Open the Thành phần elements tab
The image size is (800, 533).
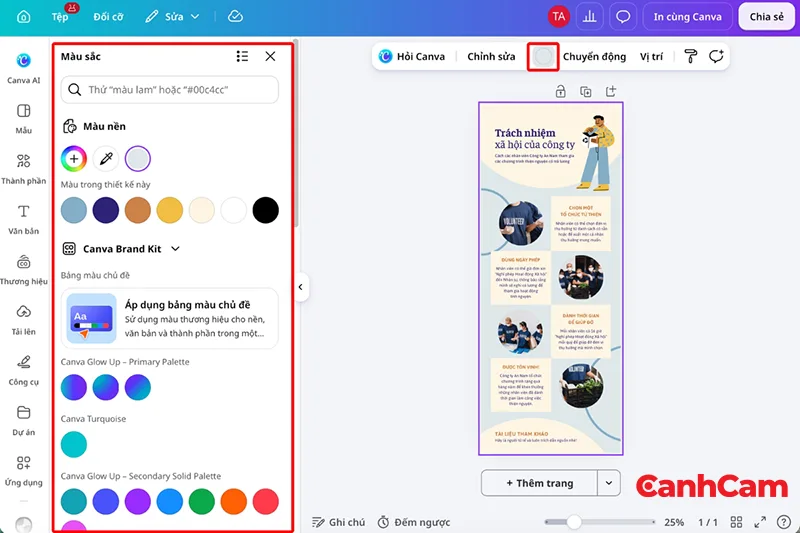click(x=23, y=169)
